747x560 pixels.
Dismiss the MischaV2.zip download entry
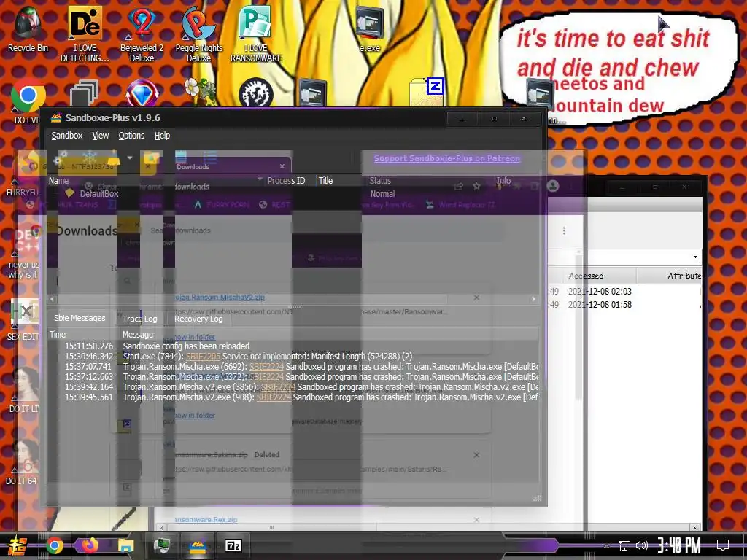coord(476,297)
